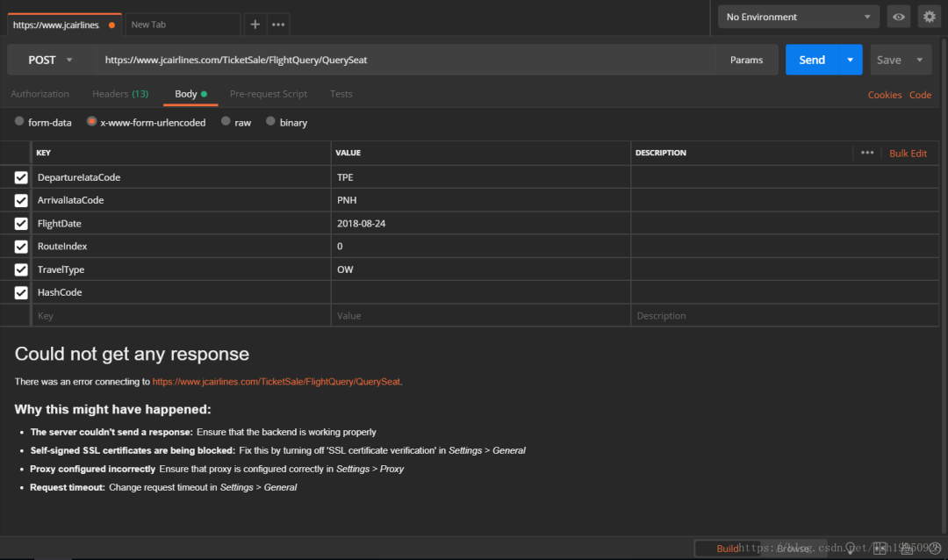Click the Could not get any response heading
Image resolution: width=948 pixels, height=560 pixels.
tap(132, 354)
